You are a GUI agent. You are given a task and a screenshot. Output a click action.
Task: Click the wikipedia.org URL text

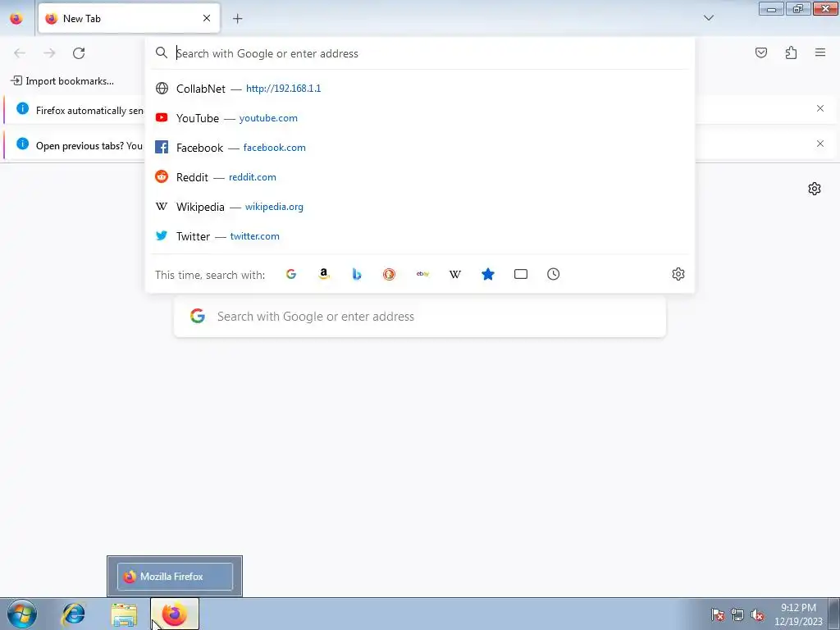(x=274, y=206)
